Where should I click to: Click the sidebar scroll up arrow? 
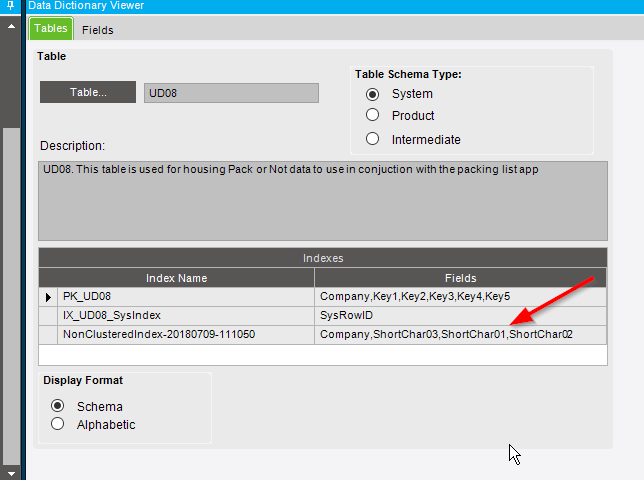[11, 27]
